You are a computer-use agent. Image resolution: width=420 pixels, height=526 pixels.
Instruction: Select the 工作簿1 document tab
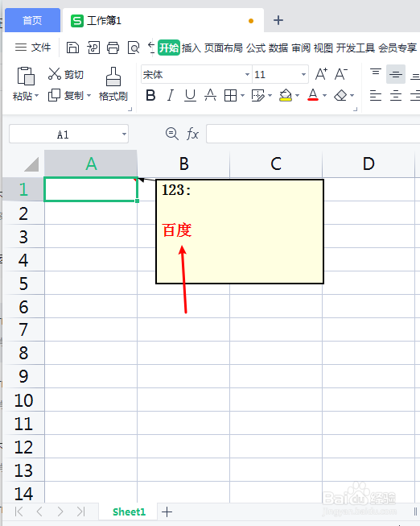point(163,21)
